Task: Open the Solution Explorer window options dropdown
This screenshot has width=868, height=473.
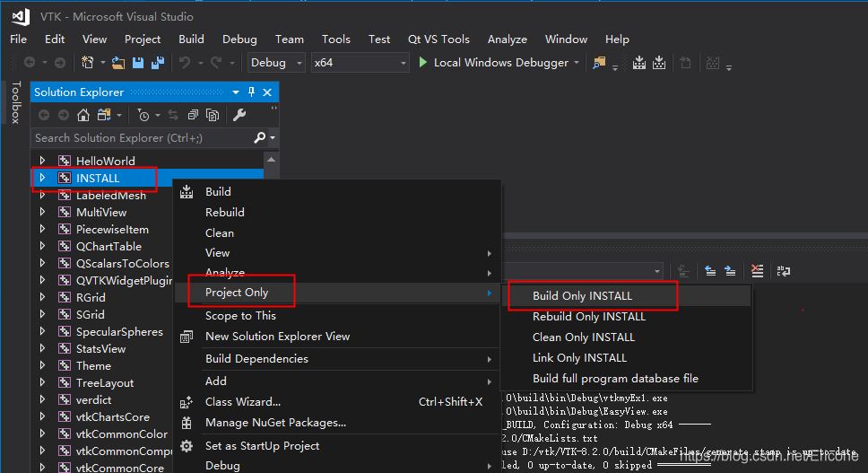Action: (x=236, y=92)
